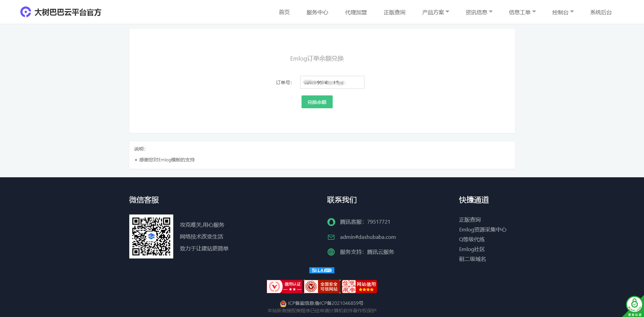The height and width of the screenshot is (317, 644).
Task: Expand the 信息工单 dropdown menu
Action: click(x=522, y=13)
